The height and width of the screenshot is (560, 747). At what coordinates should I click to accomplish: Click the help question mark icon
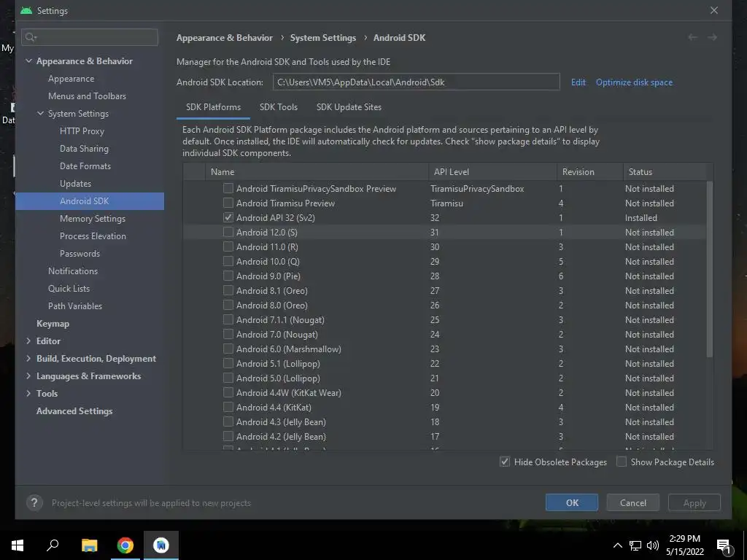[34, 503]
